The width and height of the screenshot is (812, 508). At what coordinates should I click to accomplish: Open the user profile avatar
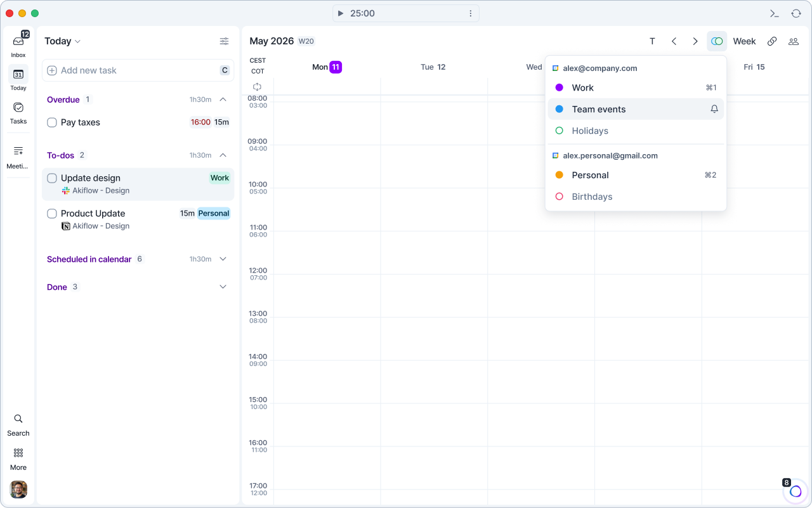[18, 490]
